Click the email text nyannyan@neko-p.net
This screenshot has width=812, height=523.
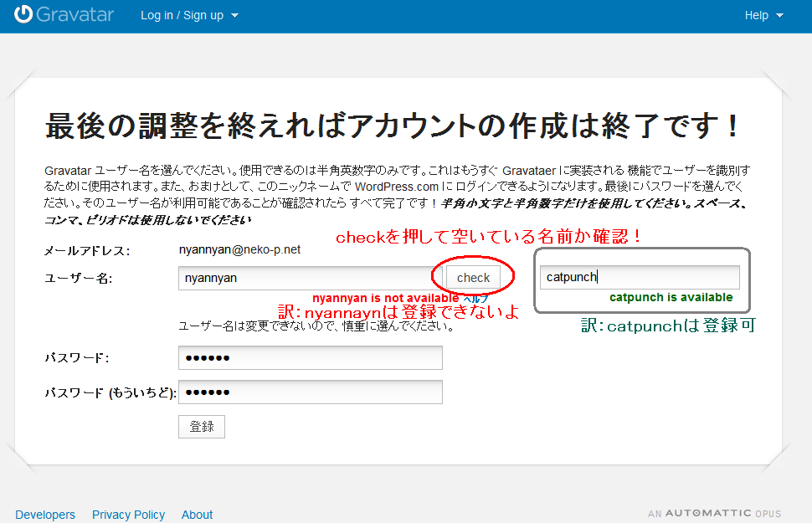coord(239,250)
